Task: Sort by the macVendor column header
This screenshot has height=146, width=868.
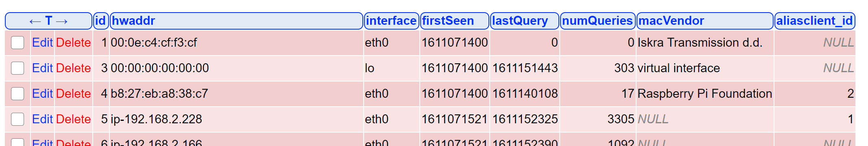Action: 671,21
